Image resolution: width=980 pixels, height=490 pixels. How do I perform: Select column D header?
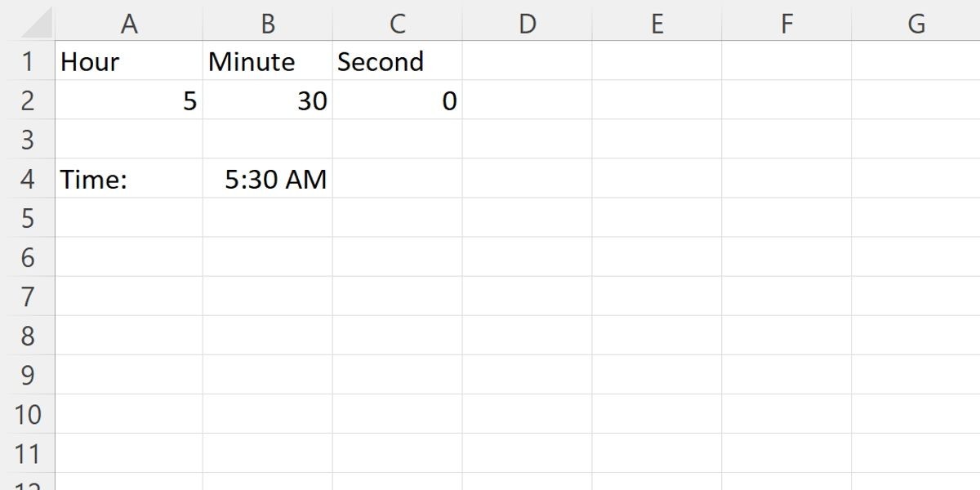528,23
